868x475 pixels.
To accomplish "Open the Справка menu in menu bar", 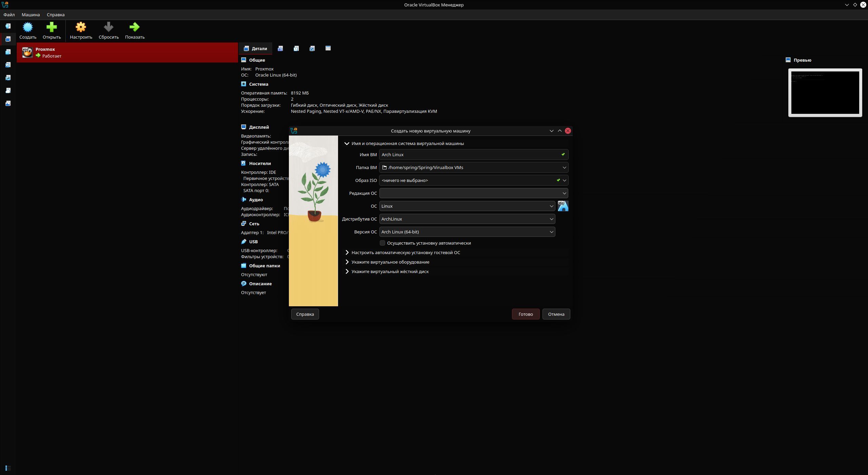I will [56, 15].
